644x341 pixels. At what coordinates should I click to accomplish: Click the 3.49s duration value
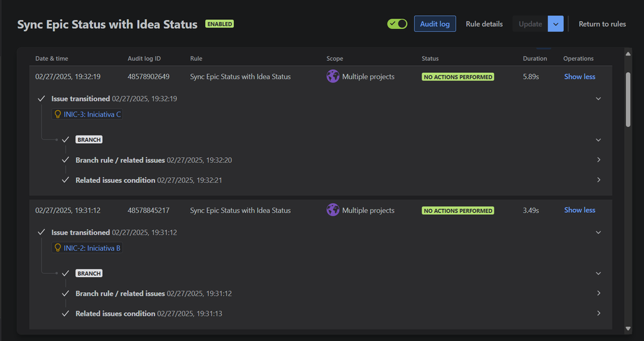point(531,210)
